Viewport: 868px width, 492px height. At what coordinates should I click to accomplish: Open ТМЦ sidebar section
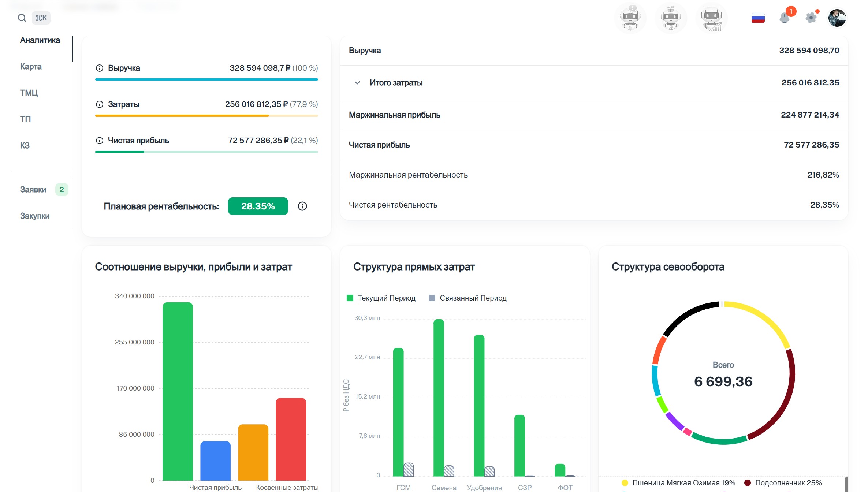29,93
